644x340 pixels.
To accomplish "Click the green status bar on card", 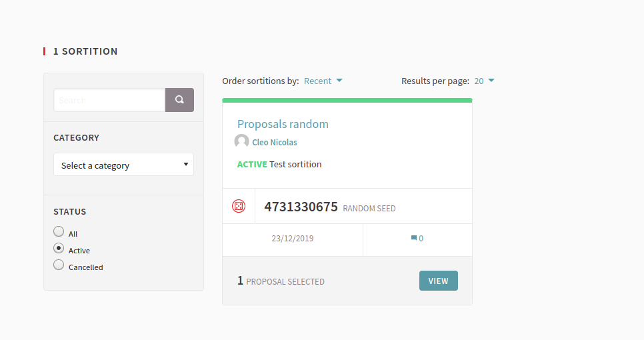I will [347, 101].
